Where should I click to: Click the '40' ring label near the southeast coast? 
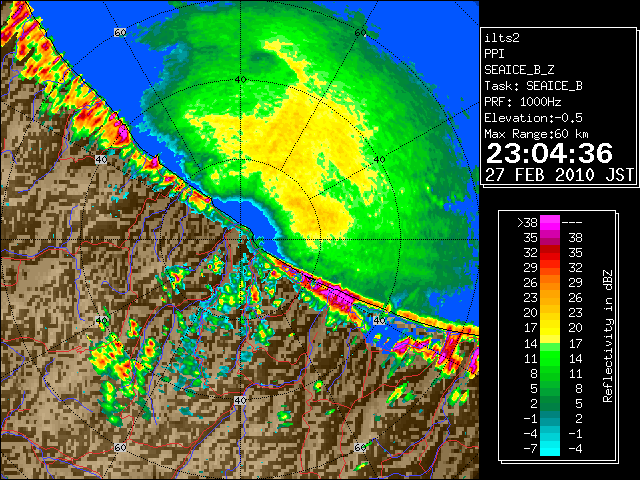[380, 320]
